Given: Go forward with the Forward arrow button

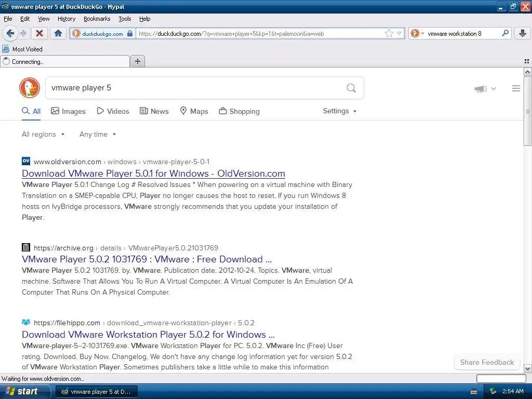Looking at the screenshot, I should 23,33.
